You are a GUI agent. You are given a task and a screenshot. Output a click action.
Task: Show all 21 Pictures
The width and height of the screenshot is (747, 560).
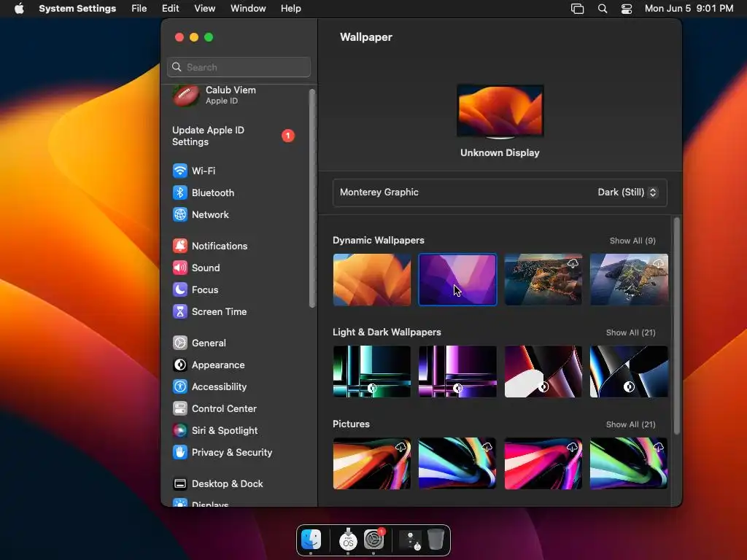(631, 425)
